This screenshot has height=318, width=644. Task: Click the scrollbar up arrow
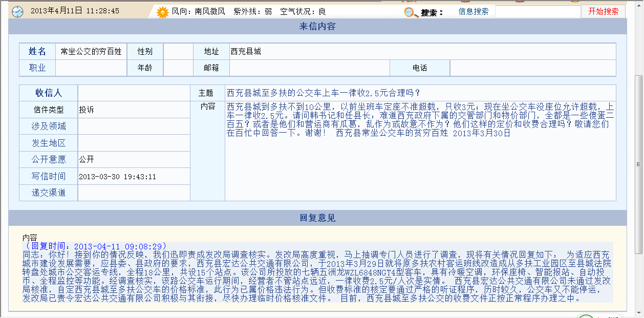coord(638,4)
